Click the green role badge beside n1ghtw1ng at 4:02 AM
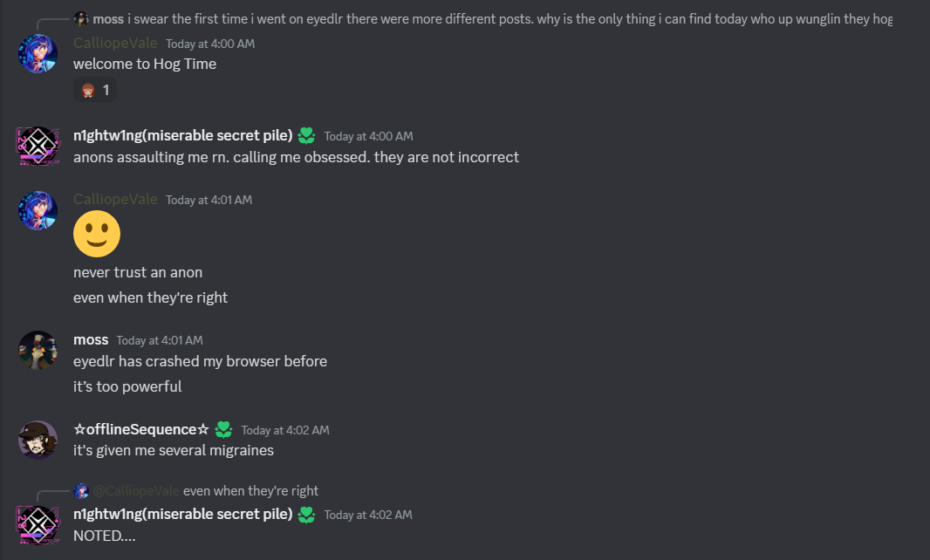The height and width of the screenshot is (560, 930). (x=306, y=515)
